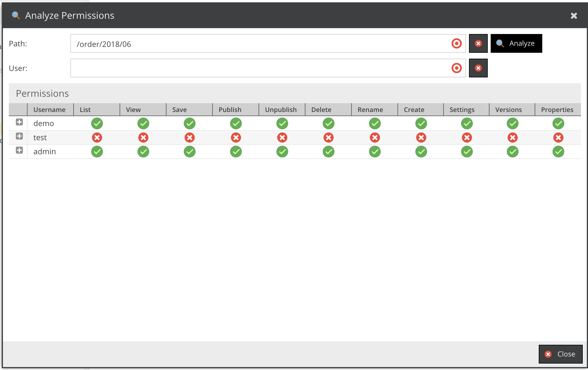Click the Close button at bottom
588x370 pixels.
[x=560, y=354]
